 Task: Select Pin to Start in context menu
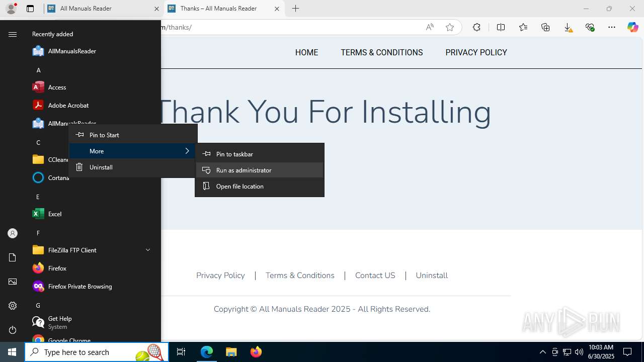click(133, 135)
